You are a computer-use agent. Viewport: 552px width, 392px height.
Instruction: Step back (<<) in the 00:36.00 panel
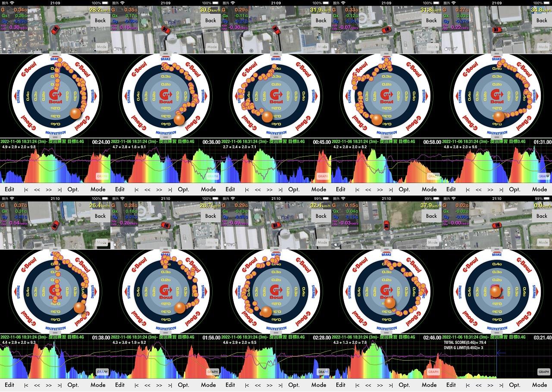tap(147, 190)
